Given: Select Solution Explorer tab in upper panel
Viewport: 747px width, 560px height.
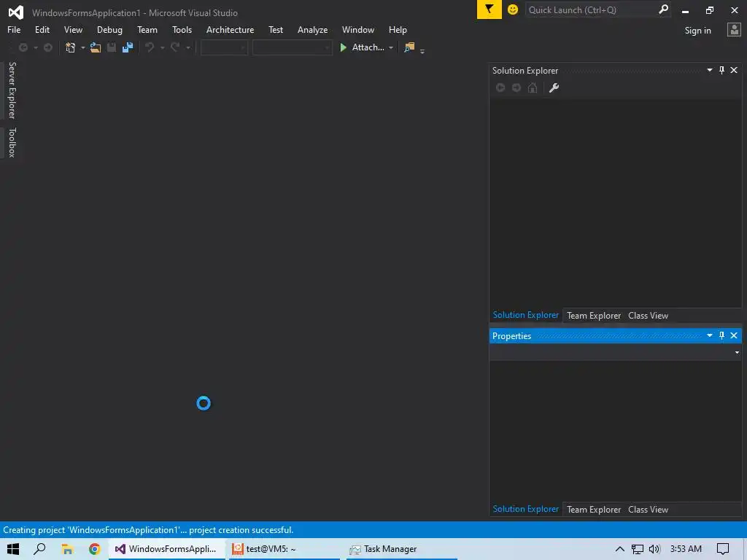Looking at the screenshot, I should click(x=525, y=315).
